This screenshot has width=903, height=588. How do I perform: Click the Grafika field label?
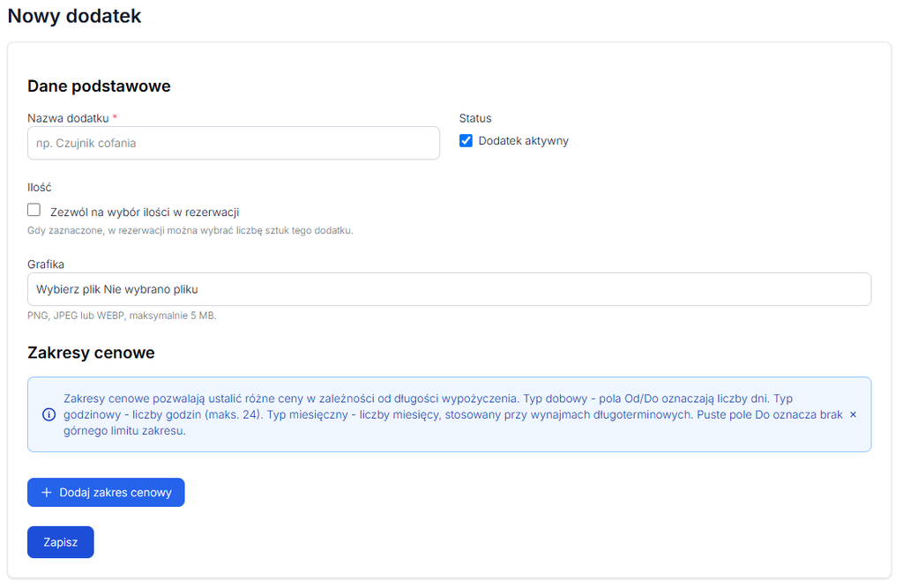tap(46, 264)
